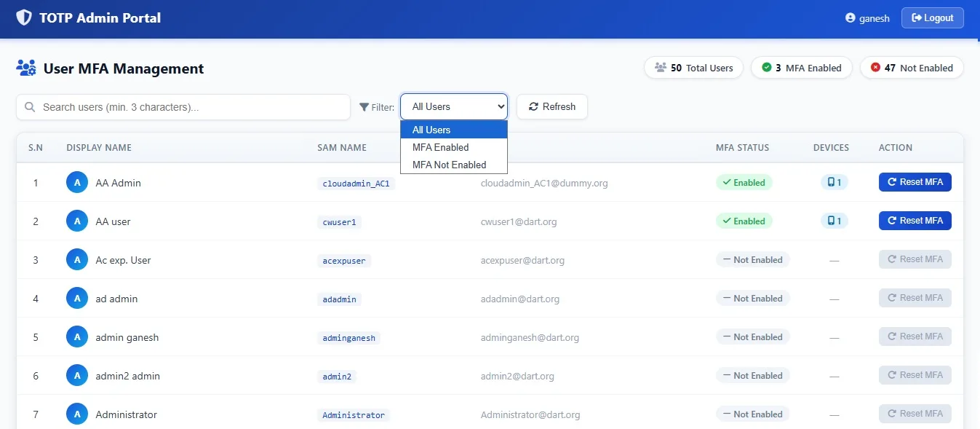Click disabled Reset MFA for admin2

click(915, 375)
